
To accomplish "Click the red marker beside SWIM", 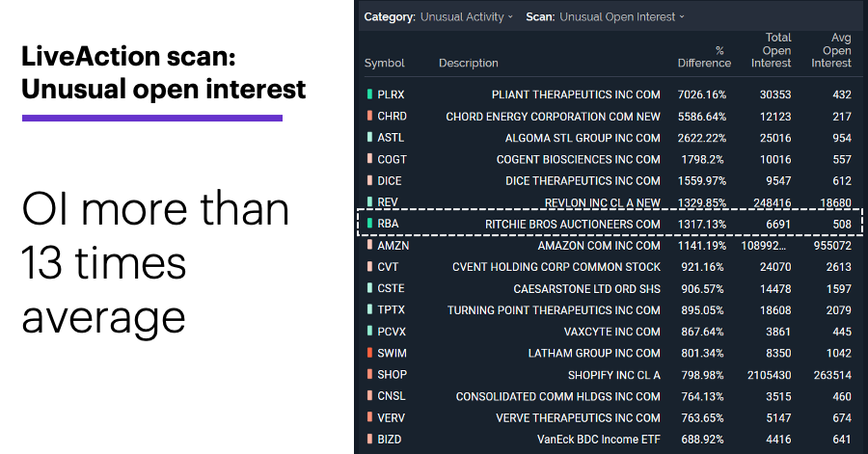I will coord(369,353).
